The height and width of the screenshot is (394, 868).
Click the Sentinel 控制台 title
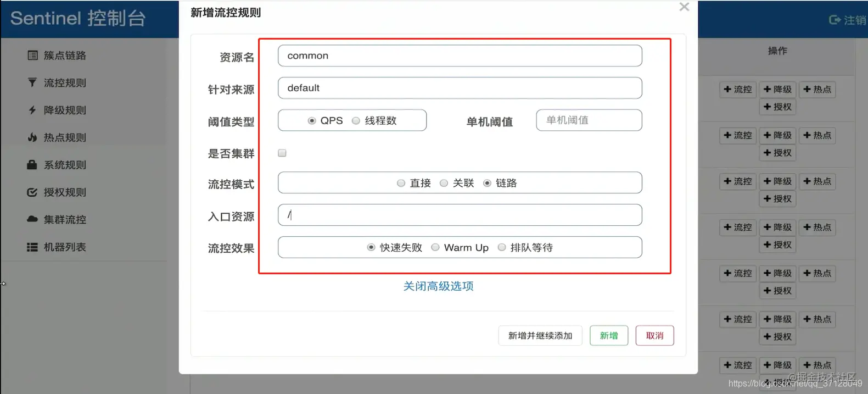(x=78, y=18)
